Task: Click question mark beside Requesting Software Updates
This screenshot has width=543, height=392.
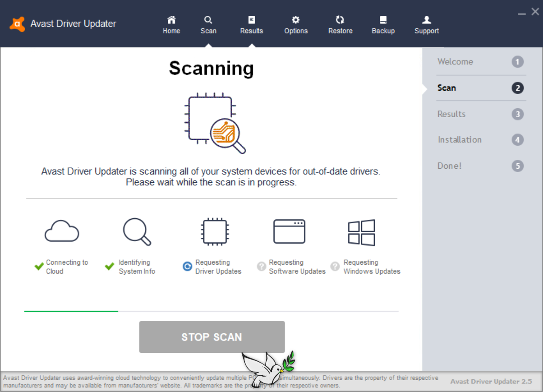Action: pyautogui.click(x=261, y=267)
